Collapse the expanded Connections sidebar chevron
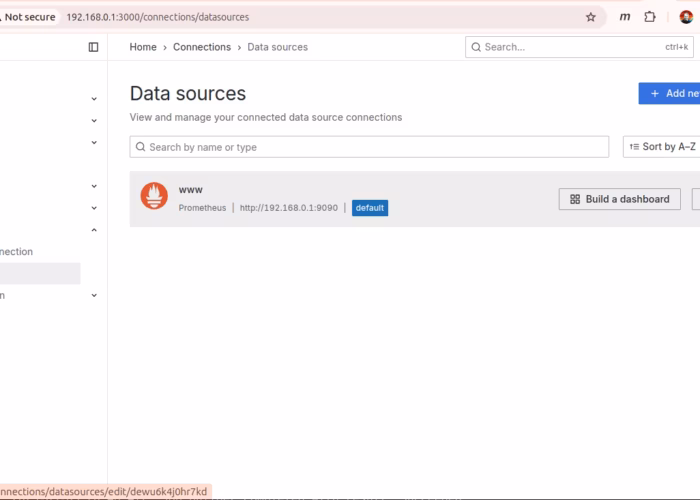Screen dimensions: 700x500 [x=94, y=230]
